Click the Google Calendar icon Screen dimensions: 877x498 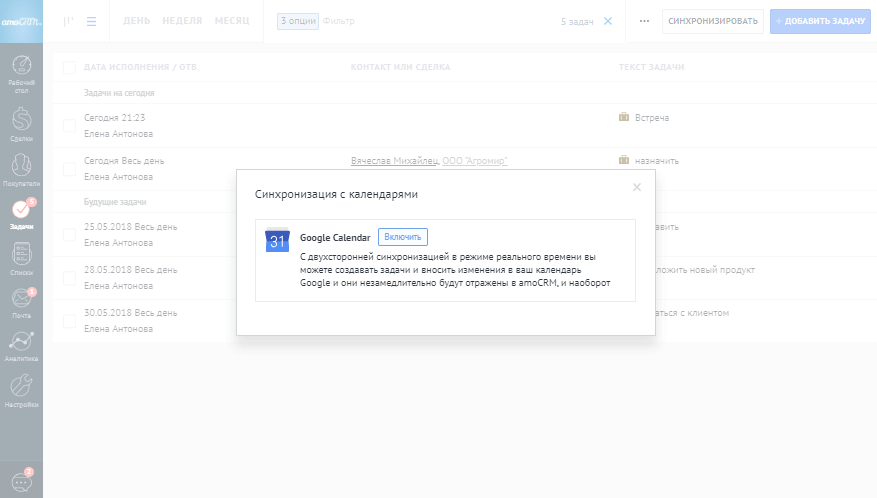point(277,241)
